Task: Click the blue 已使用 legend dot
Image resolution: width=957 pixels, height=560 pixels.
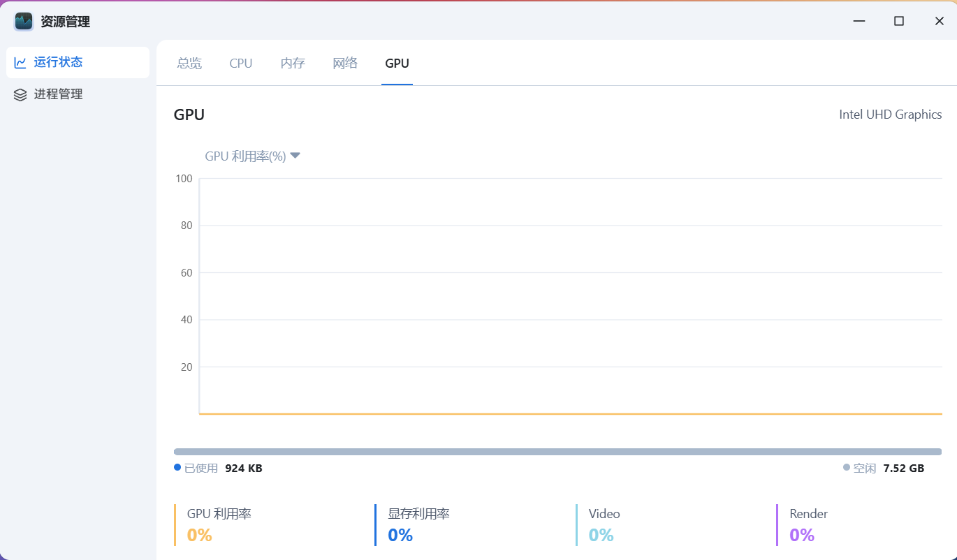Action: point(177,468)
